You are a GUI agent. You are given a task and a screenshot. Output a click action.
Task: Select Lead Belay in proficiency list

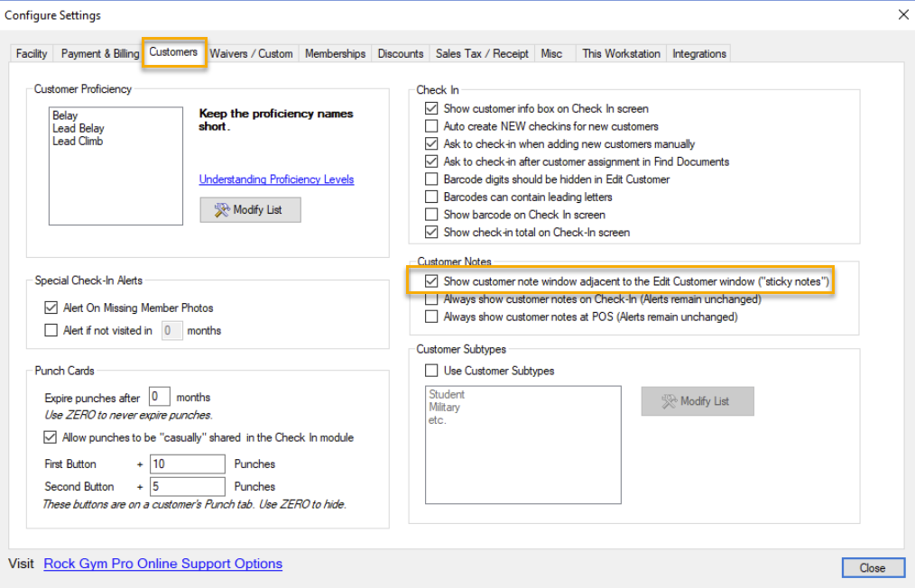coord(78,129)
